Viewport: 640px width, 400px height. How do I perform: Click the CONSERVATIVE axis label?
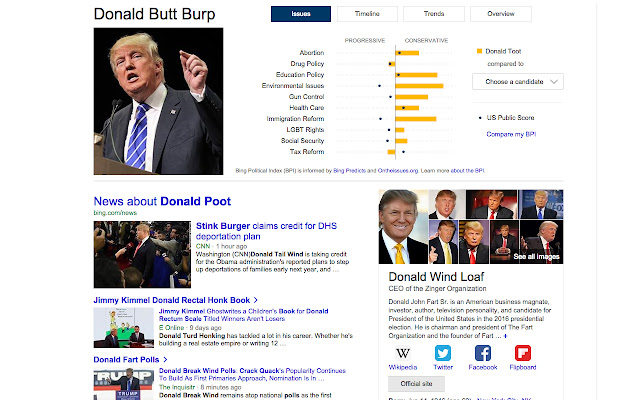pyautogui.click(x=426, y=40)
